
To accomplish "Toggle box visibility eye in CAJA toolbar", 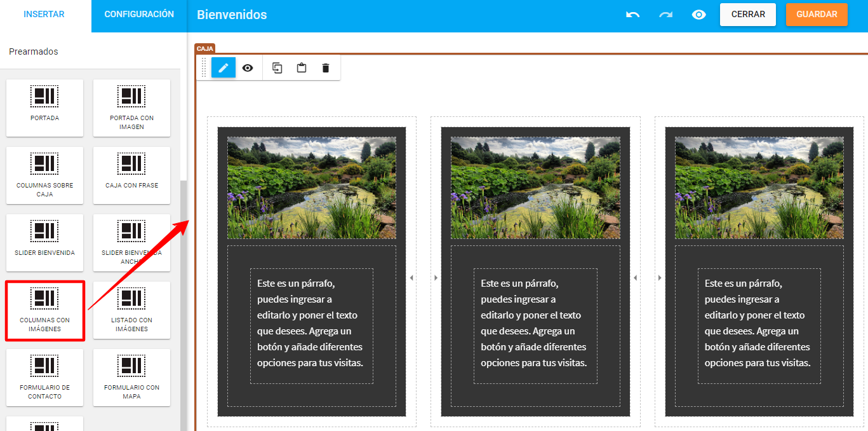I will (x=248, y=68).
